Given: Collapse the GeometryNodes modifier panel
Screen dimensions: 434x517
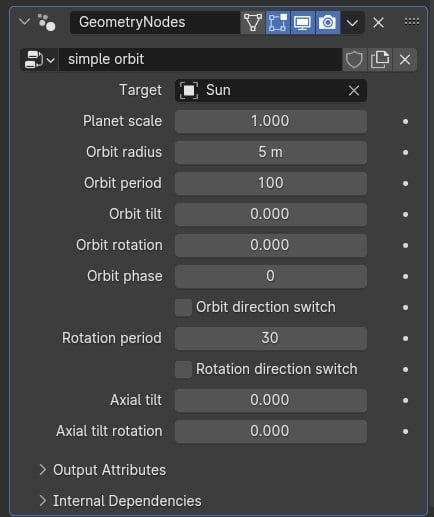Looking at the screenshot, I should (x=24, y=22).
